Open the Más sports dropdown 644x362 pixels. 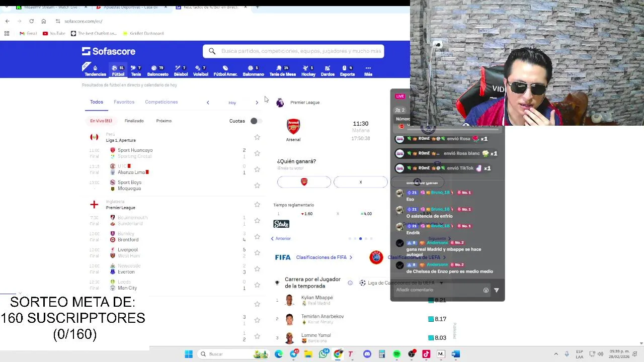point(368,70)
